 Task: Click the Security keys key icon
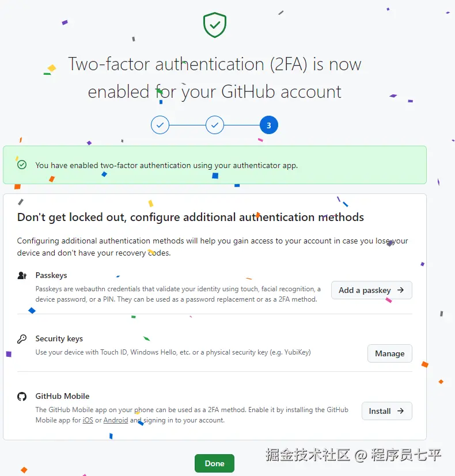click(x=22, y=339)
